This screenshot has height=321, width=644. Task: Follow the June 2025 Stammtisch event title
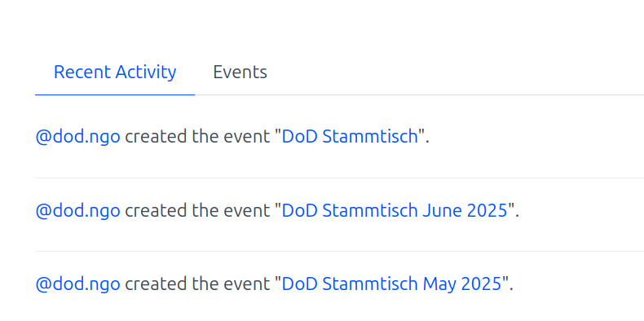coord(395,210)
